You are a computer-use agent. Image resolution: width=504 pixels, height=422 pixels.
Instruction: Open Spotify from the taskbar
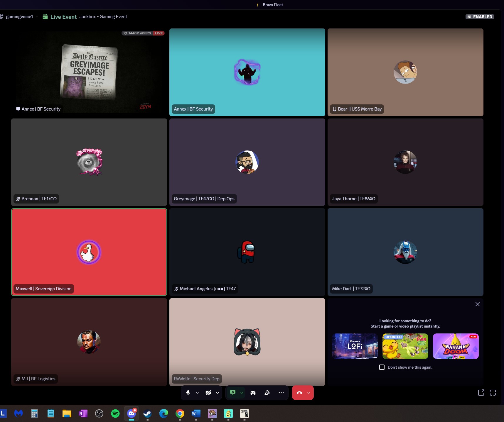[x=115, y=413]
